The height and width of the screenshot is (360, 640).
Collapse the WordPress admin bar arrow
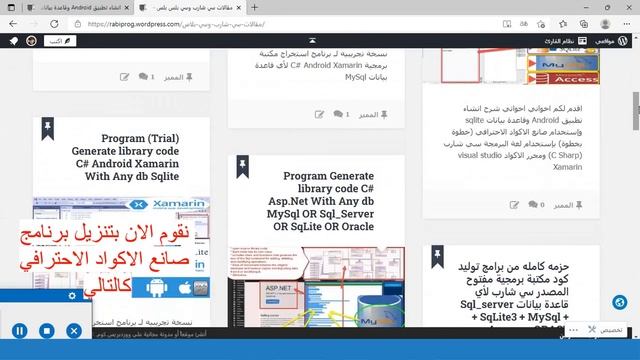[312, 40]
